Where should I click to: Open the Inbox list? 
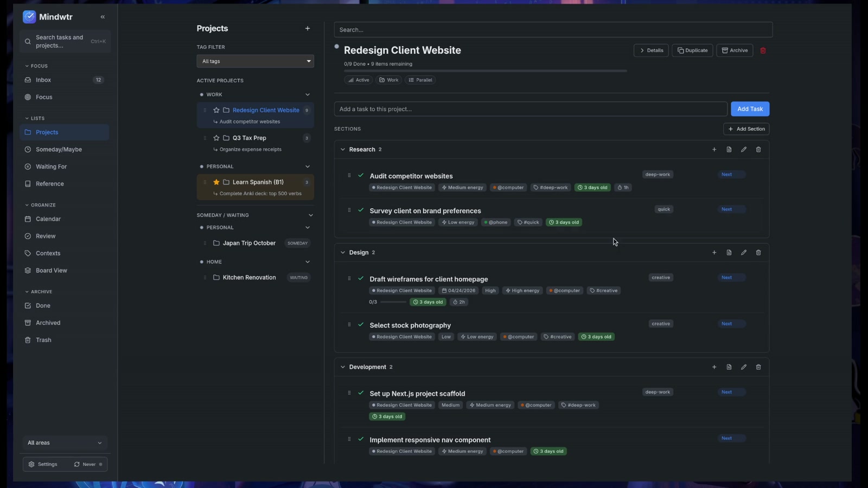tap(65, 80)
